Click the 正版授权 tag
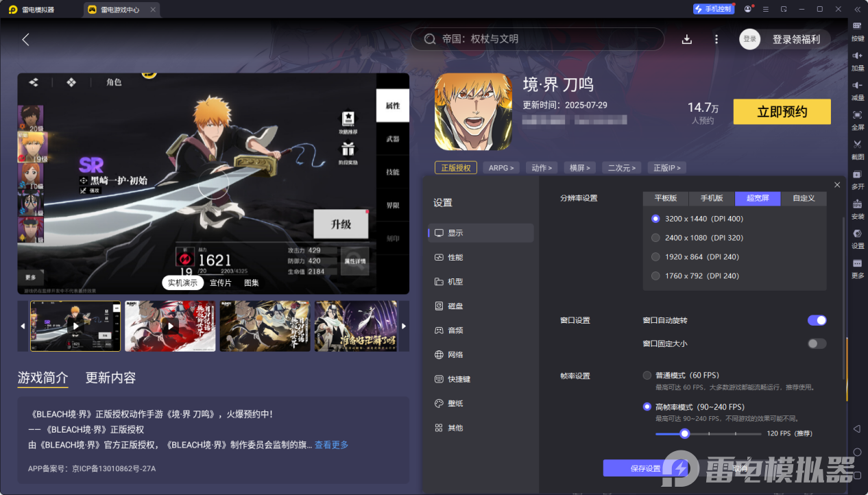The width and height of the screenshot is (868, 495). point(456,168)
